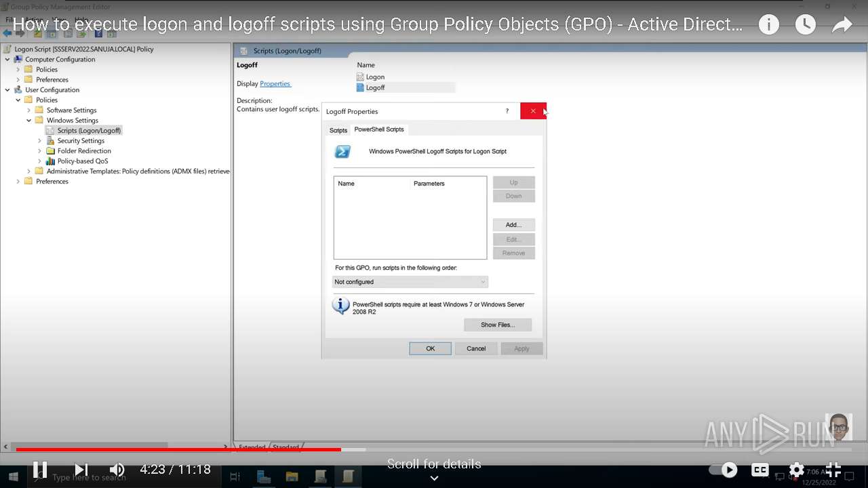Screen dimensions: 868x488
Task: Confirm with the OK button
Action: (430, 348)
